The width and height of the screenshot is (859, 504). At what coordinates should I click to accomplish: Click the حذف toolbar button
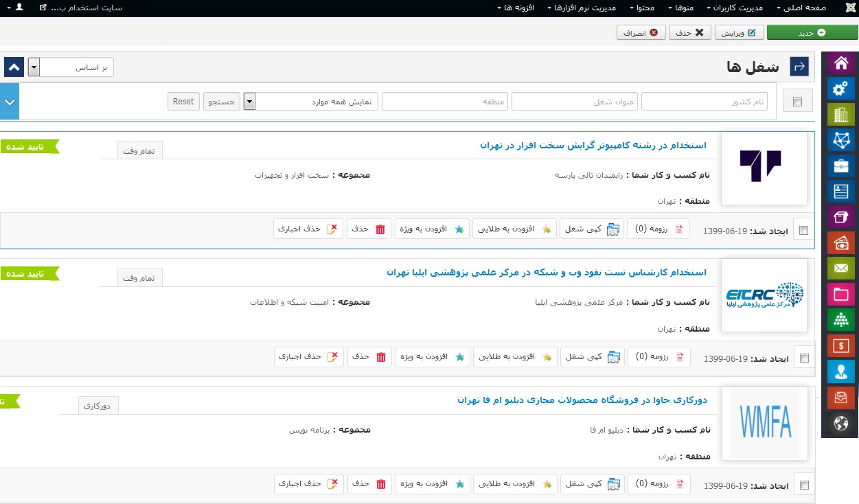[x=689, y=32]
